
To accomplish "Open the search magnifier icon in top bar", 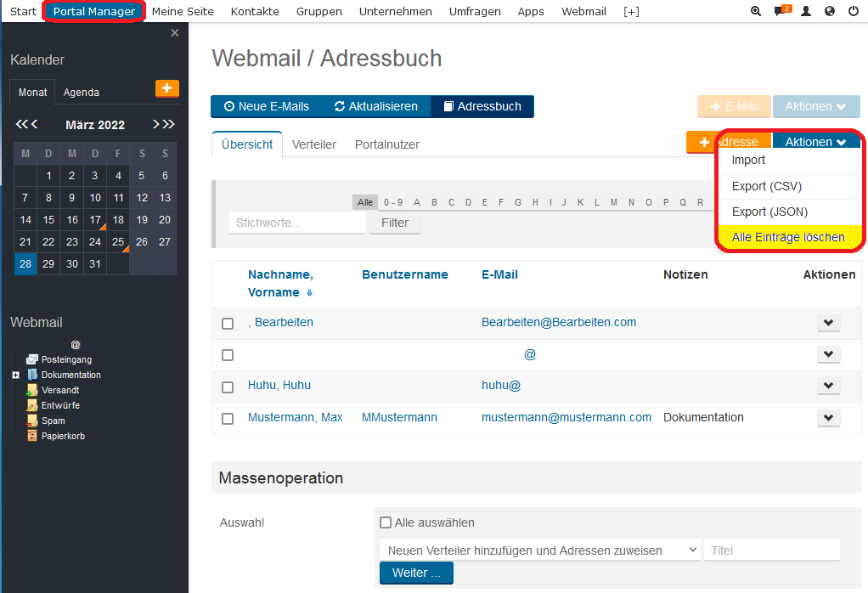I will click(x=756, y=11).
